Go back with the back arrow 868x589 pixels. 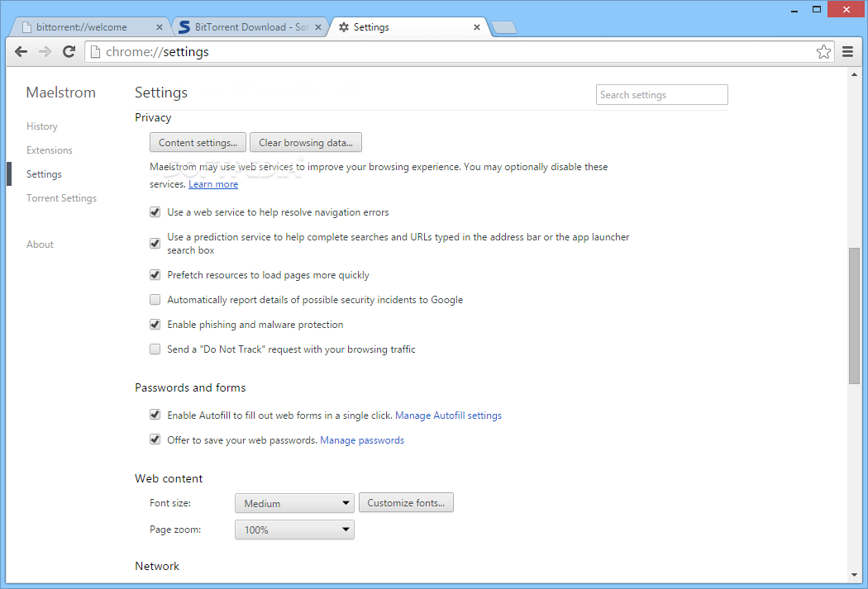[21, 51]
